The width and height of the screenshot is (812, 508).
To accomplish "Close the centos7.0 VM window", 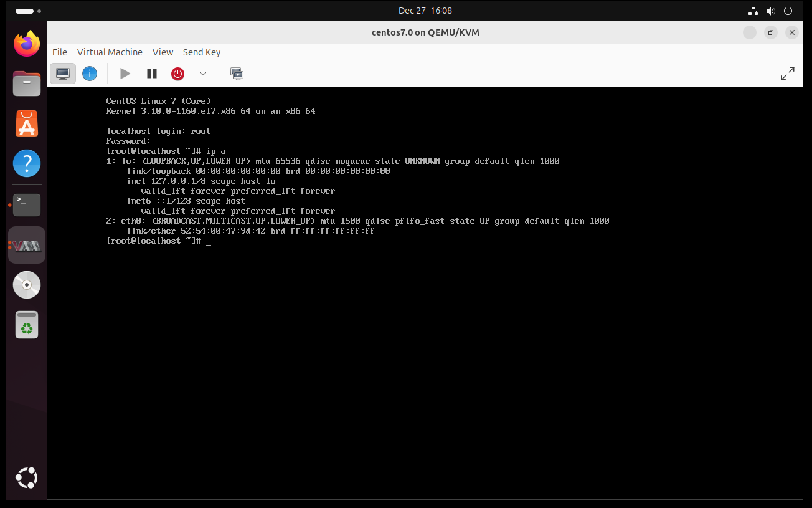I will (792, 32).
